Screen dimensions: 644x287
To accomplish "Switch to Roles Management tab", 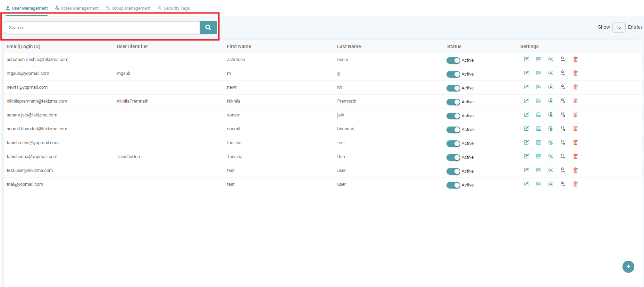I will point(77,8).
